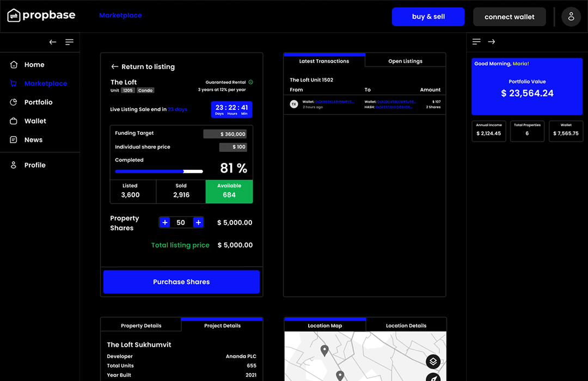Click the News document icon
This screenshot has width=588, height=381.
click(14, 139)
